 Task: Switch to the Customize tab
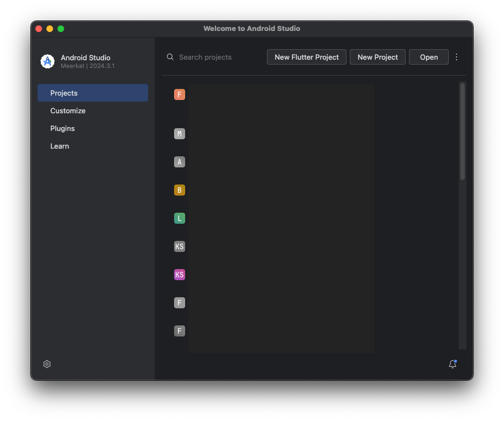[x=93, y=110]
